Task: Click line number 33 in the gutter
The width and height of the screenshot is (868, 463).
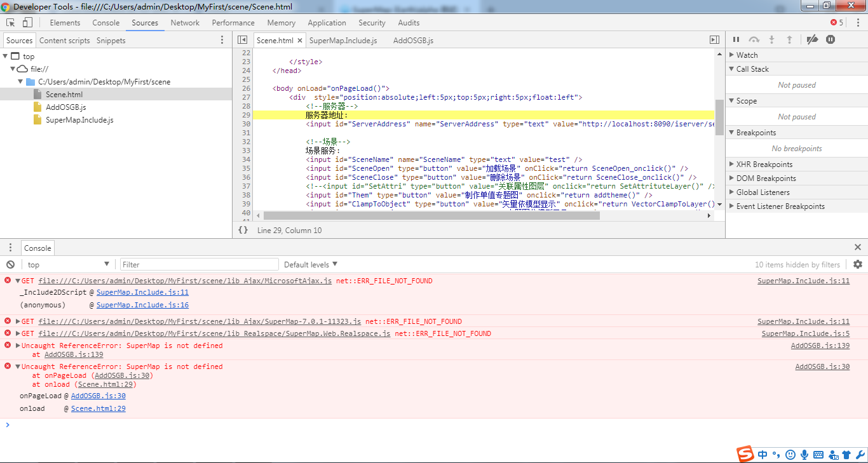Action: click(247, 151)
